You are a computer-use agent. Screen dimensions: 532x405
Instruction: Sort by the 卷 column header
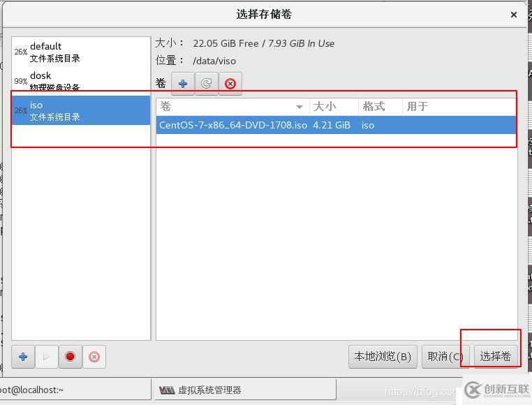(232, 107)
